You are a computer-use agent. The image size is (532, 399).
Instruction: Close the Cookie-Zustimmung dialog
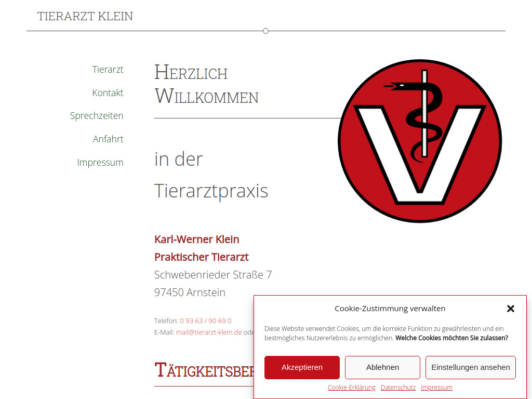point(511,308)
